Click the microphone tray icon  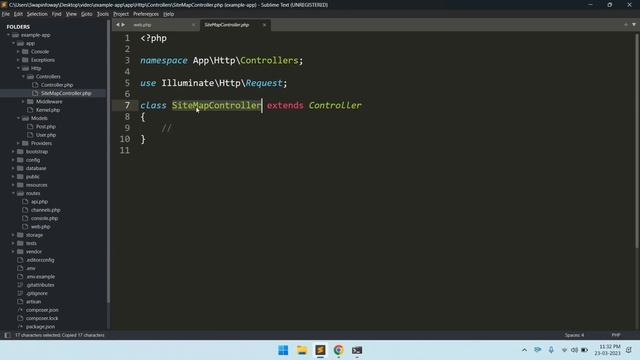coord(551,350)
